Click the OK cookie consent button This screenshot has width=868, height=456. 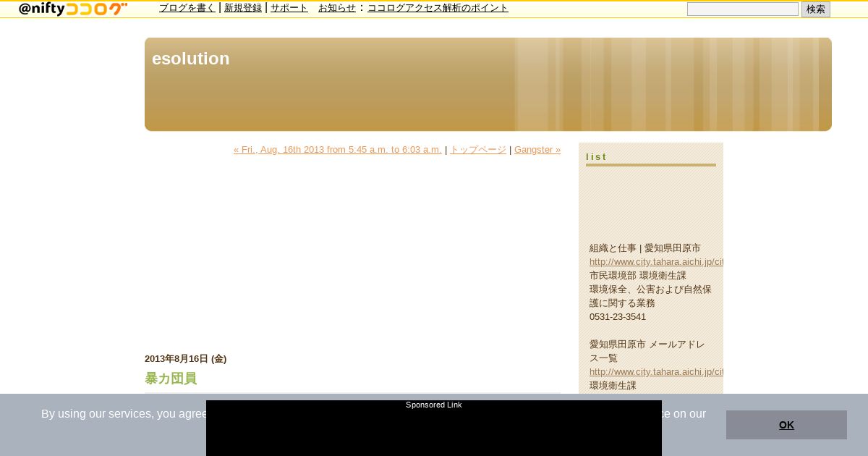point(786,425)
